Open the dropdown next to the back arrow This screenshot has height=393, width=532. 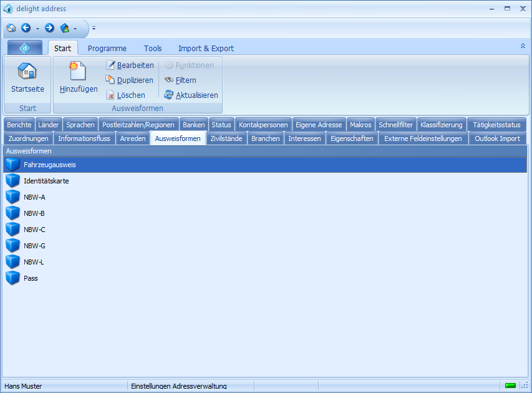pyautogui.click(x=37, y=29)
